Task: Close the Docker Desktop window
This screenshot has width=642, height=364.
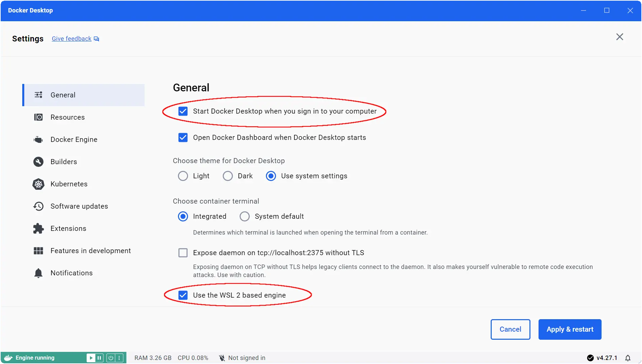Action: pos(630,10)
